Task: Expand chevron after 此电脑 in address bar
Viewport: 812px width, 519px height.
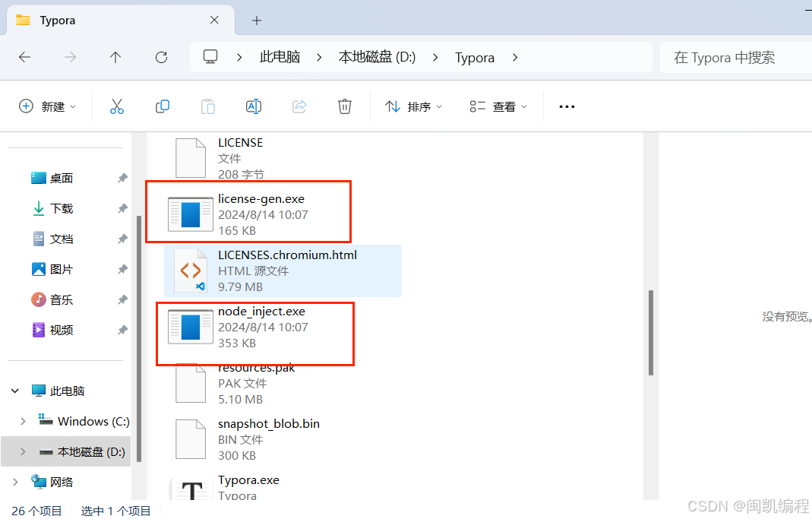Action: click(x=319, y=57)
